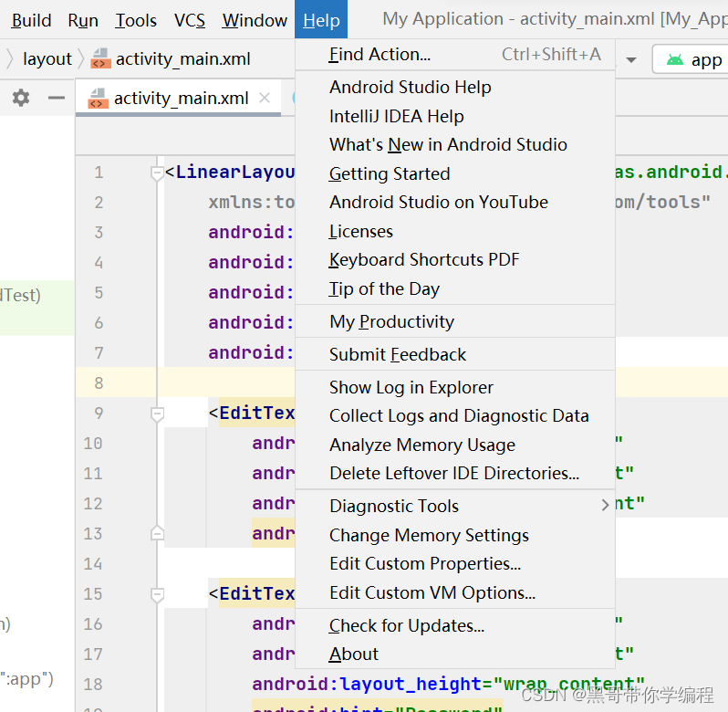Open the Window menu
Image resolution: width=728 pixels, height=712 pixels.
coord(255,20)
